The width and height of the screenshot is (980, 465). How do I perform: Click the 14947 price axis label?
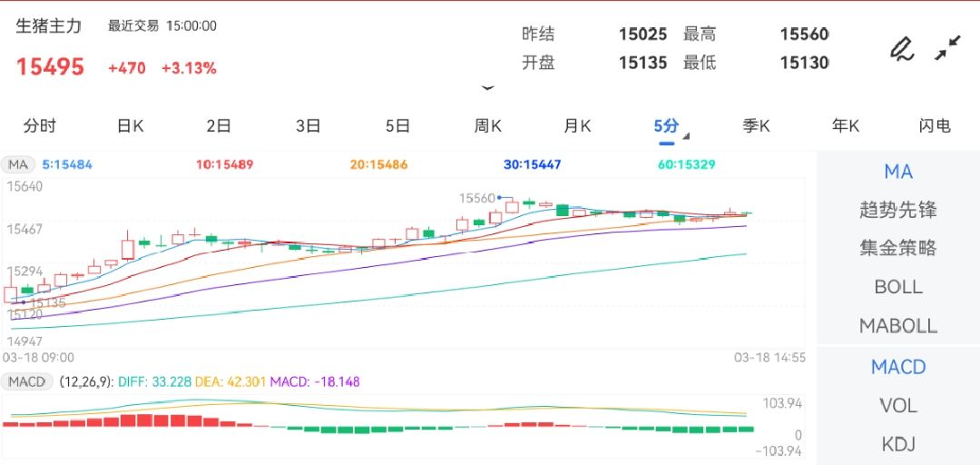(x=24, y=341)
